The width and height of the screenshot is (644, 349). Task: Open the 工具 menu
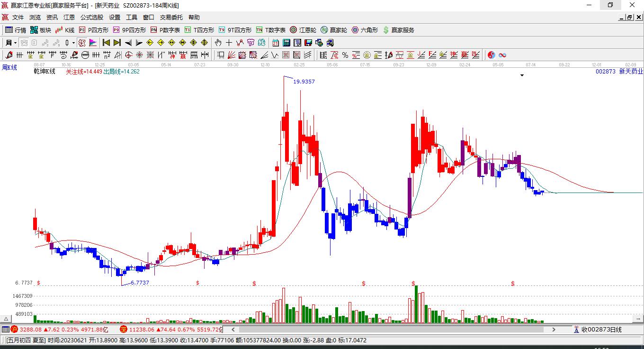pyautogui.click(x=132, y=18)
